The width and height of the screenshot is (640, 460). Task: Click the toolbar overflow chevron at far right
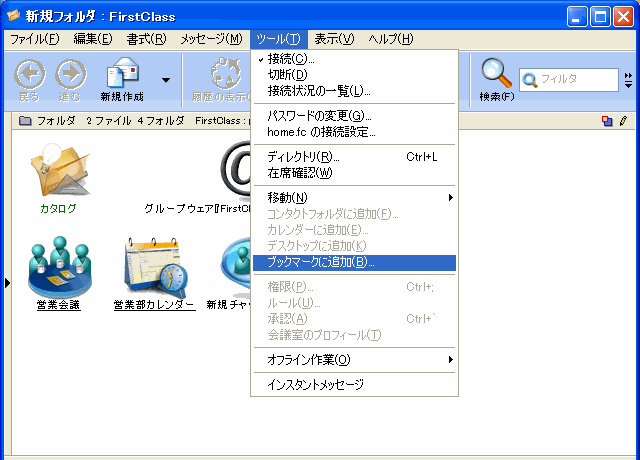pos(628,79)
